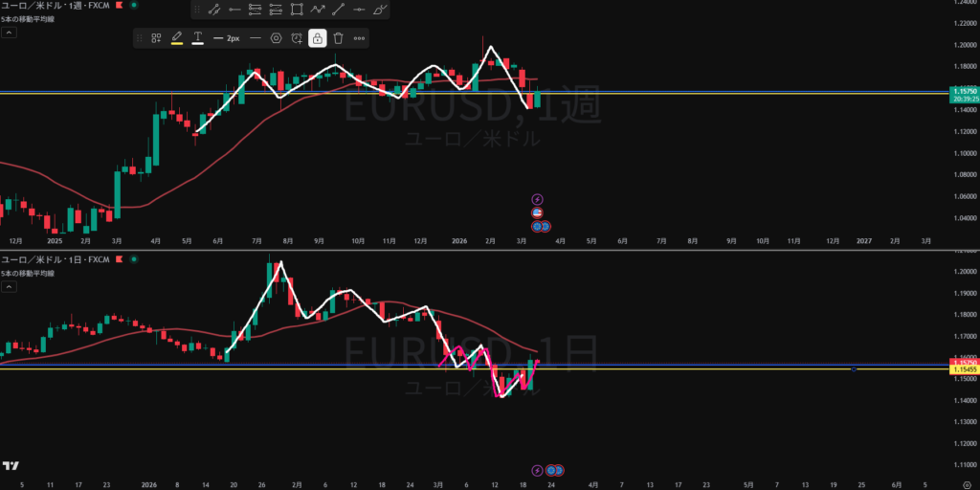Add alert on drawing with clock icon
980x490 pixels.
[297, 38]
